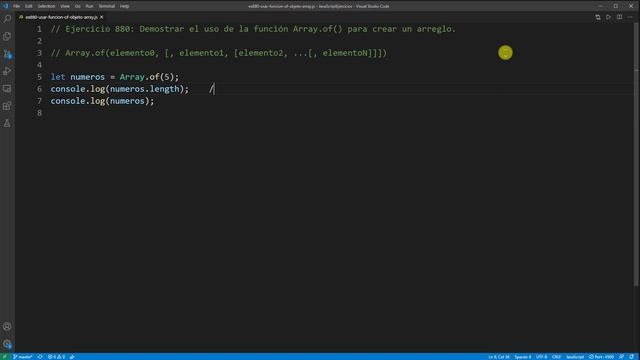
Task: Click 'elementoN' in line 3 comment
Action: coord(345,53)
